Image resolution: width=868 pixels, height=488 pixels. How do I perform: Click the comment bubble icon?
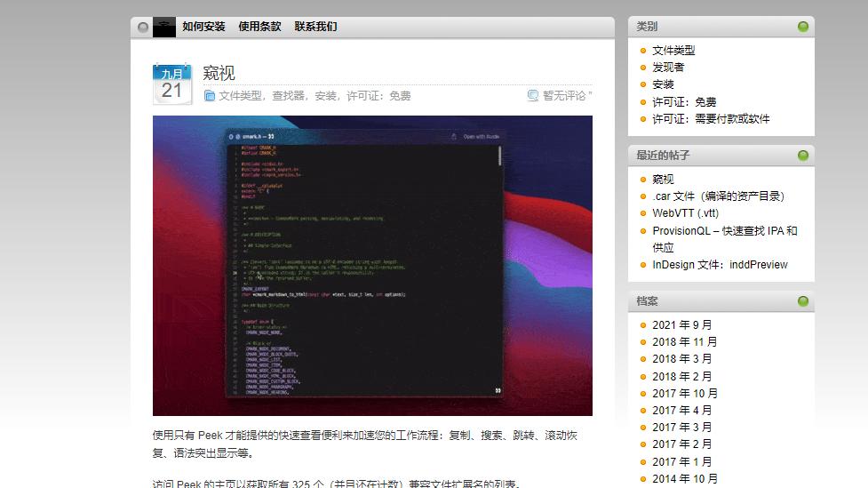[x=532, y=96]
